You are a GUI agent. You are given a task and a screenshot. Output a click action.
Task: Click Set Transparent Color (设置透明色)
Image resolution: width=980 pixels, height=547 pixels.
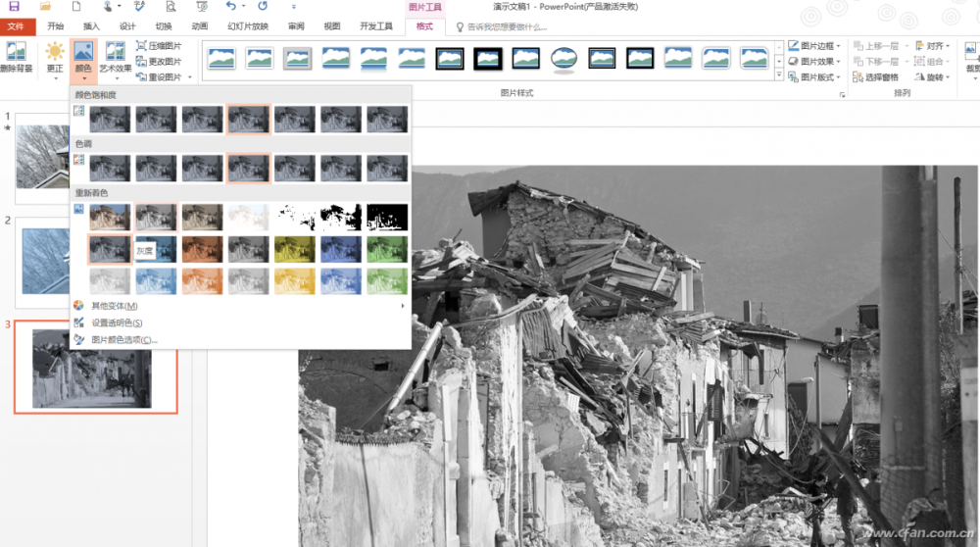[x=117, y=323]
